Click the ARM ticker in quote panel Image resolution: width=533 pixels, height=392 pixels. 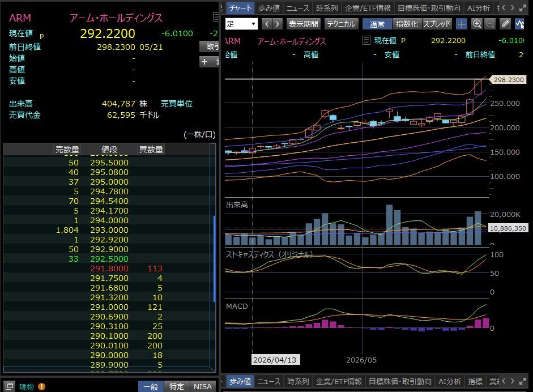[20, 18]
